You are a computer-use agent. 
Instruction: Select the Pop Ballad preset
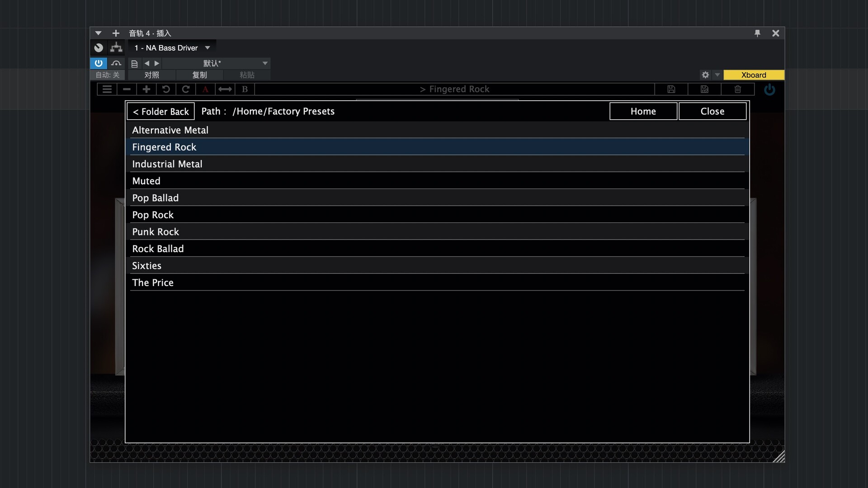pyautogui.click(x=437, y=198)
